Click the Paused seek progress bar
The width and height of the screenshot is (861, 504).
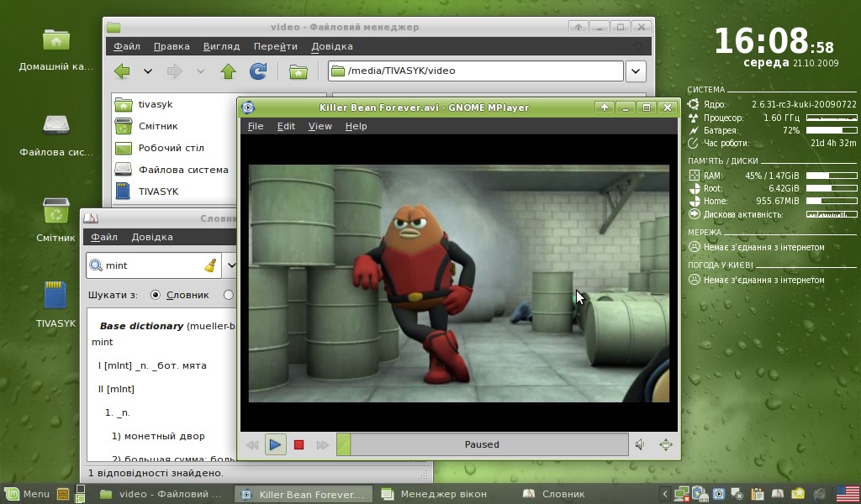click(x=482, y=444)
